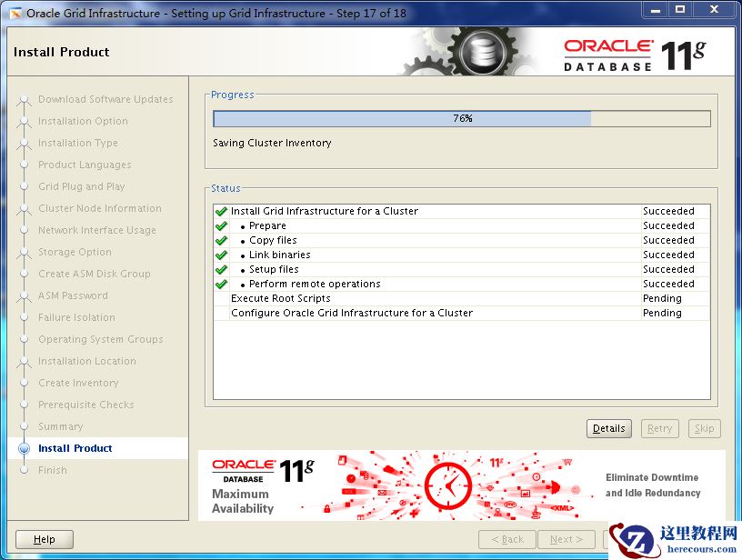The height and width of the screenshot is (560, 742).
Task: Select Operating System Groups step
Action: [101, 339]
